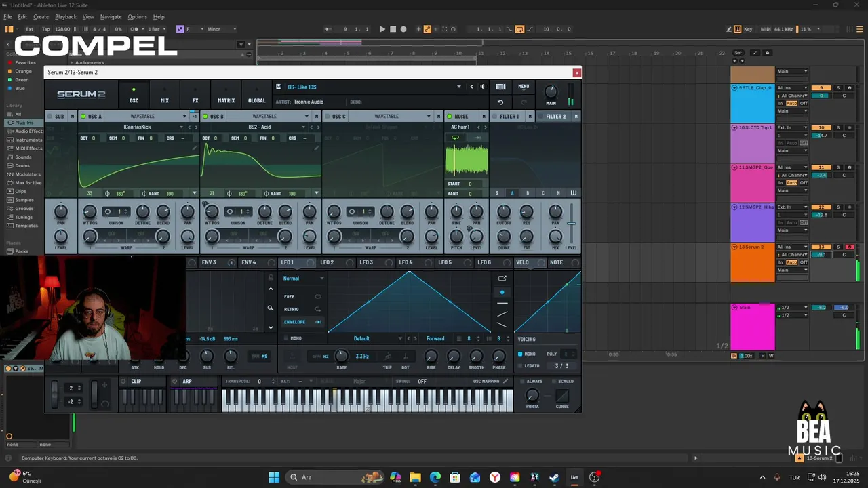Click the envelope zoom magnifier icon
This screenshot has height=488, width=868.
tap(271, 308)
